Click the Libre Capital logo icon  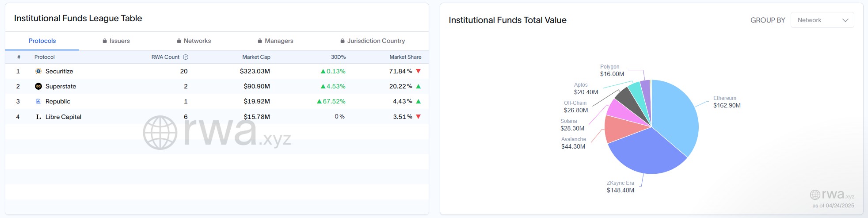coord(38,117)
